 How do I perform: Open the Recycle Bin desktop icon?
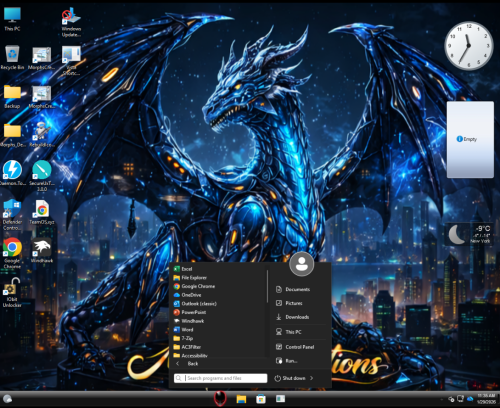tap(12, 58)
